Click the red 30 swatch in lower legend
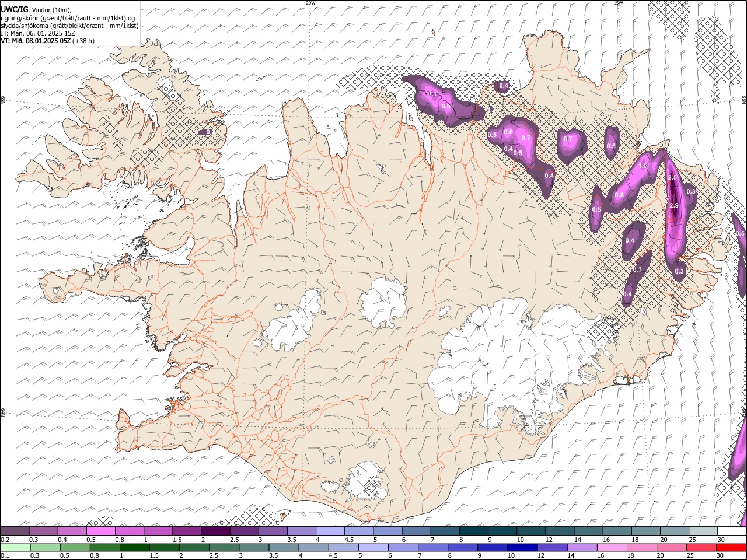747x560 pixels. [x=731, y=547]
